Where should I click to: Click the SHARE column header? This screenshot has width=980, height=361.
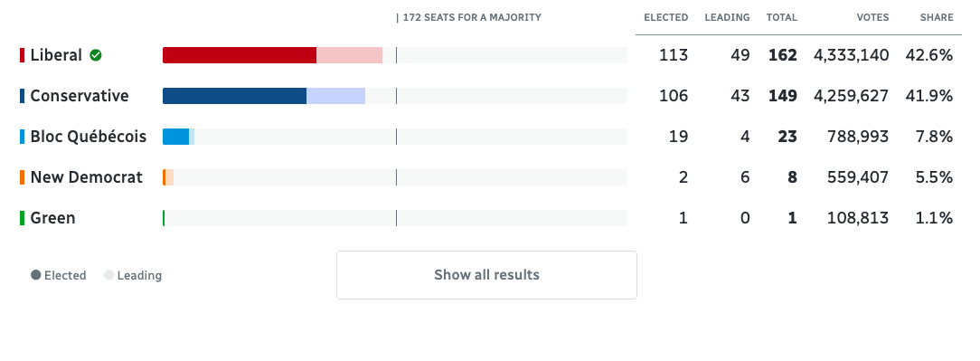click(x=937, y=17)
